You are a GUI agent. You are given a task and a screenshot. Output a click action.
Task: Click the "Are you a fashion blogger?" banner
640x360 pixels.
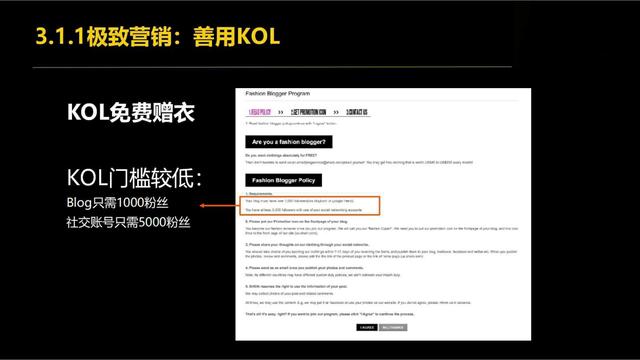(x=289, y=142)
